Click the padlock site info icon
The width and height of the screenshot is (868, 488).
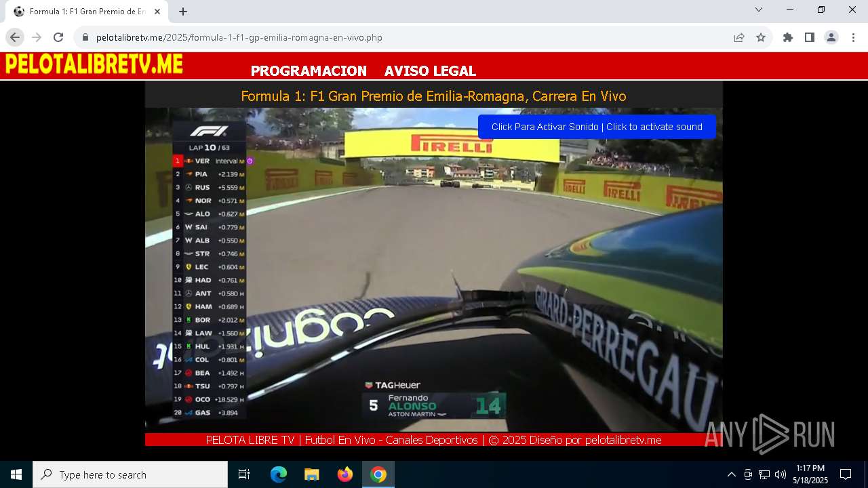85,37
